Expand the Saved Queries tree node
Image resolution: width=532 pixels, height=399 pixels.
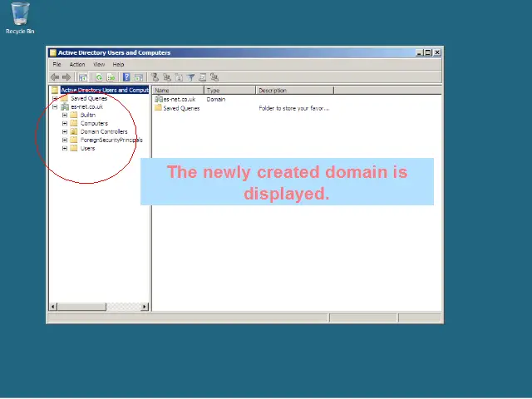(55, 98)
